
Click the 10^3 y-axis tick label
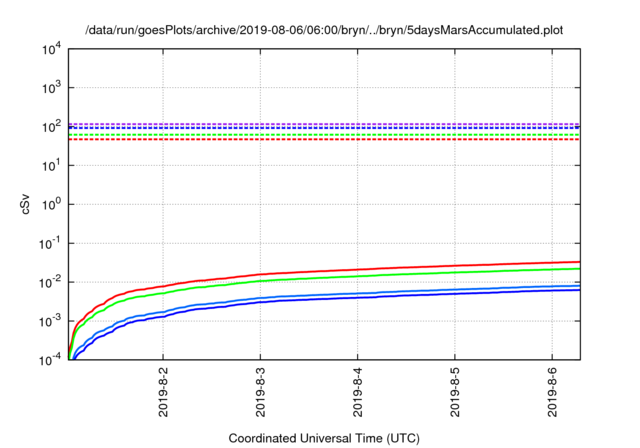(x=52, y=87)
